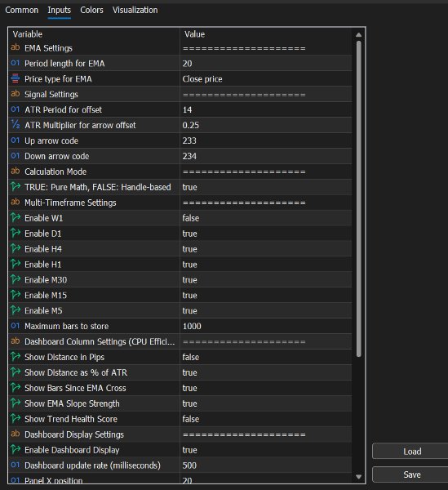Click the Load button
The height and width of the screenshot is (490, 448).
[x=411, y=452]
